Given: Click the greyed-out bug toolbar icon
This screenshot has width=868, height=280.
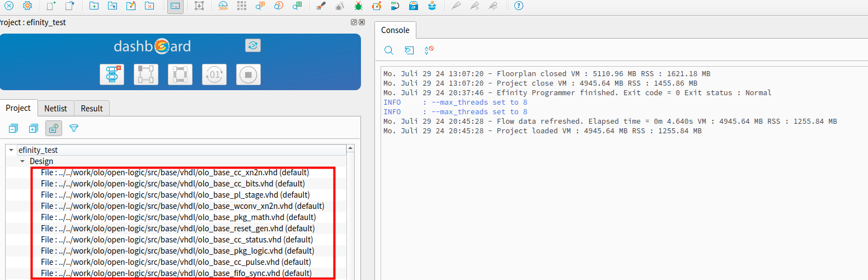Looking at the screenshot, I should [x=340, y=6].
